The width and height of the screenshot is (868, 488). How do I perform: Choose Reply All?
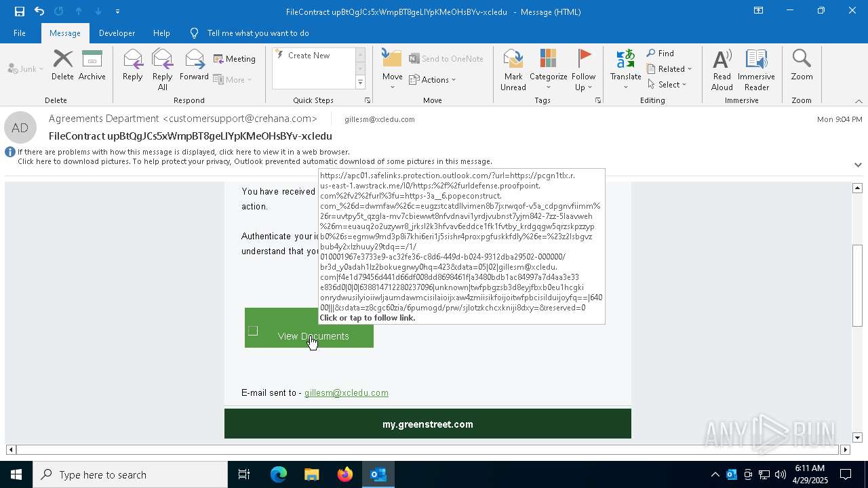point(162,70)
